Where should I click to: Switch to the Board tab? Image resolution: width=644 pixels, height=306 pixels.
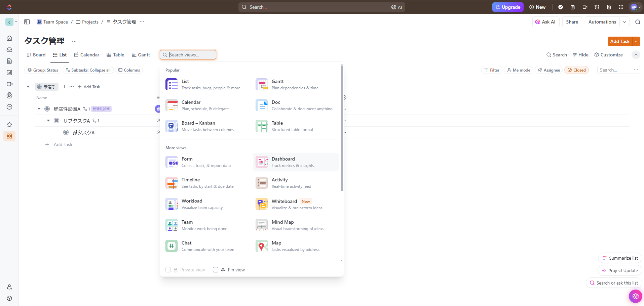[36, 55]
